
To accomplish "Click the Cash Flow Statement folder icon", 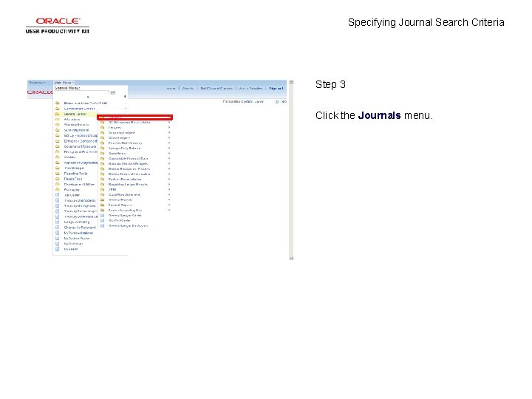I will (x=102, y=195).
